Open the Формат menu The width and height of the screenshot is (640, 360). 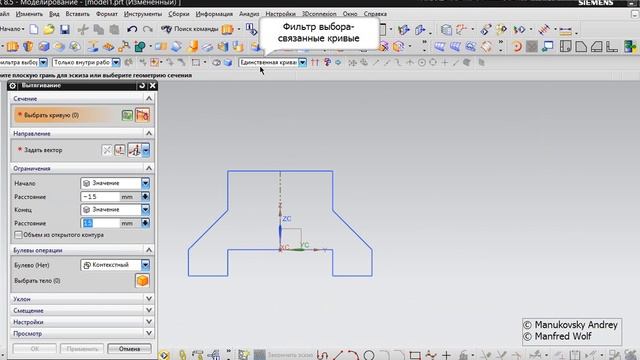107,14
